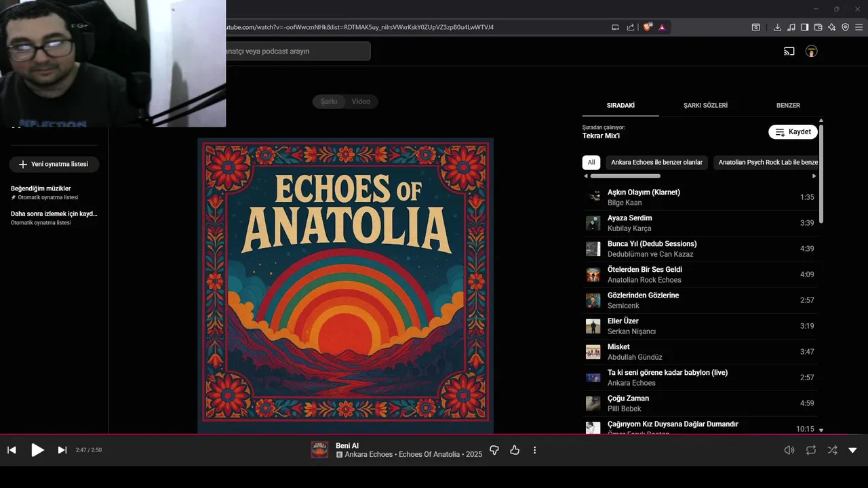Viewport: 868px width, 488px height.
Task: Open the browser downloads icon
Action: click(778, 27)
